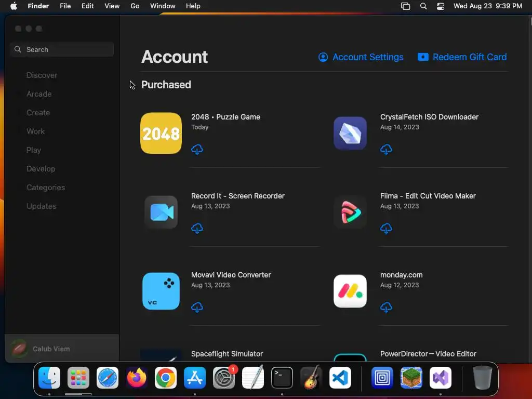Open TextEdit from the Dock
This screenshot has width=532, height=399.
coord(253,377)
